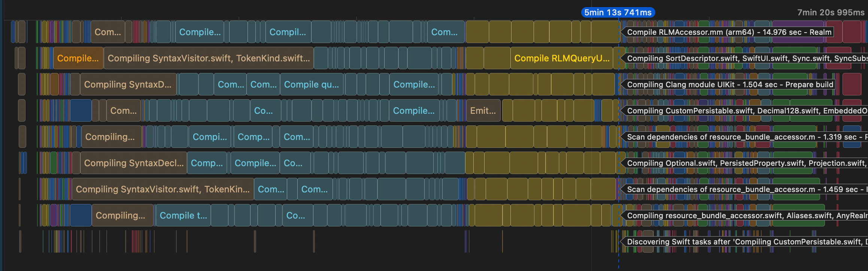This screenshot has width=868, height=271.
Task: Click the 'Compiling SyntaxDecl...' task block
Action: coord(134,163)
